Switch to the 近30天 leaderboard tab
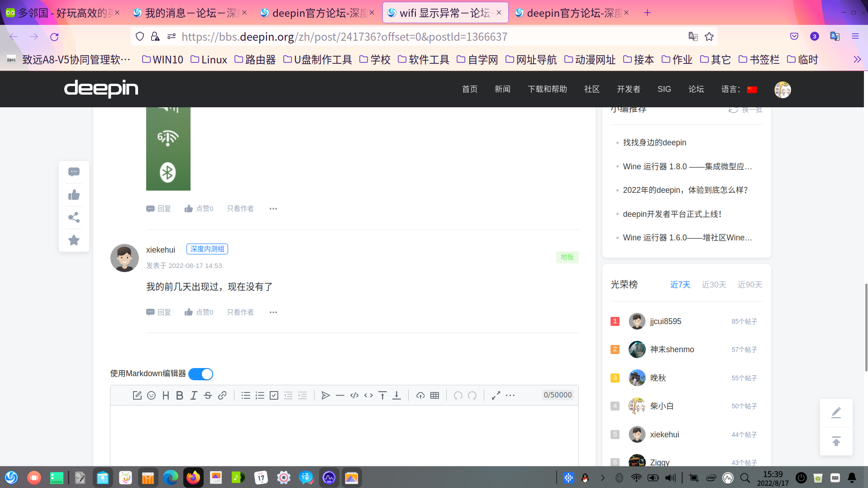Screen dimensions: 868x488 coord(714,284)
